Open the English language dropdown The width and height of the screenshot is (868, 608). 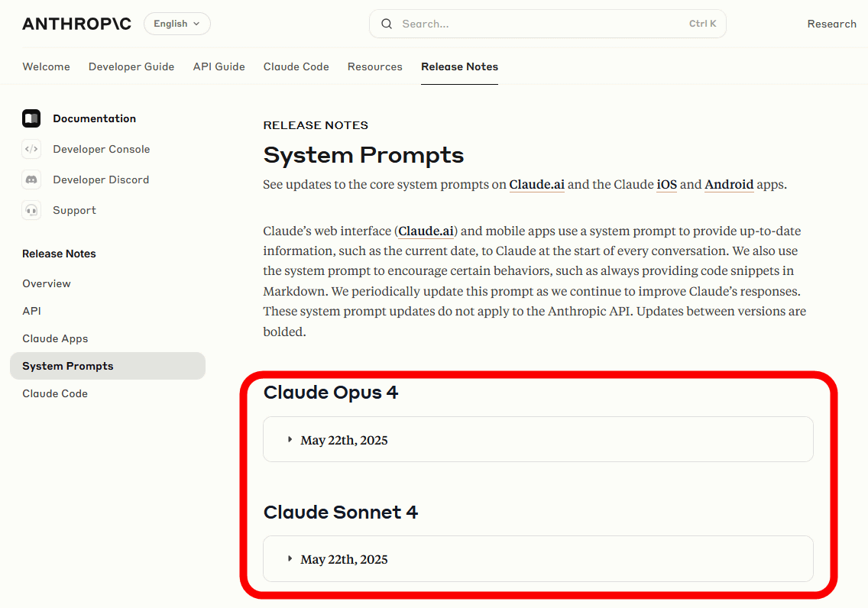177,24
